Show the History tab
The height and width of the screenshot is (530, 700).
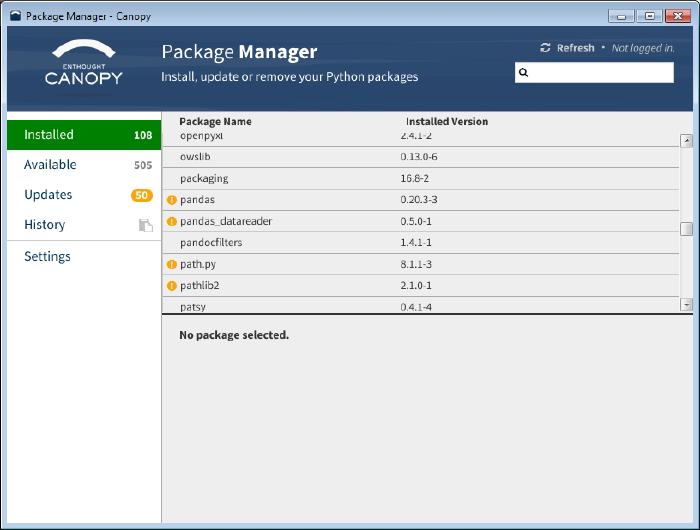(x=84, y=225)
